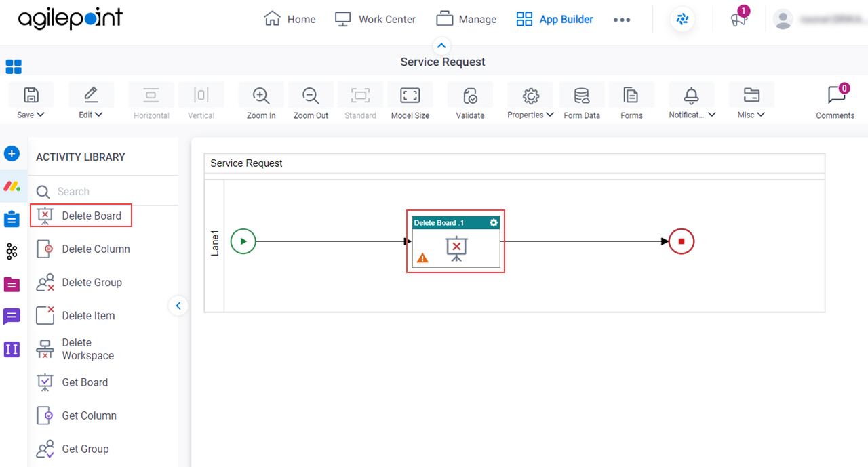868x467 pixels.
Task: Click the Horizontal align tool
Action: pos(151,102)
